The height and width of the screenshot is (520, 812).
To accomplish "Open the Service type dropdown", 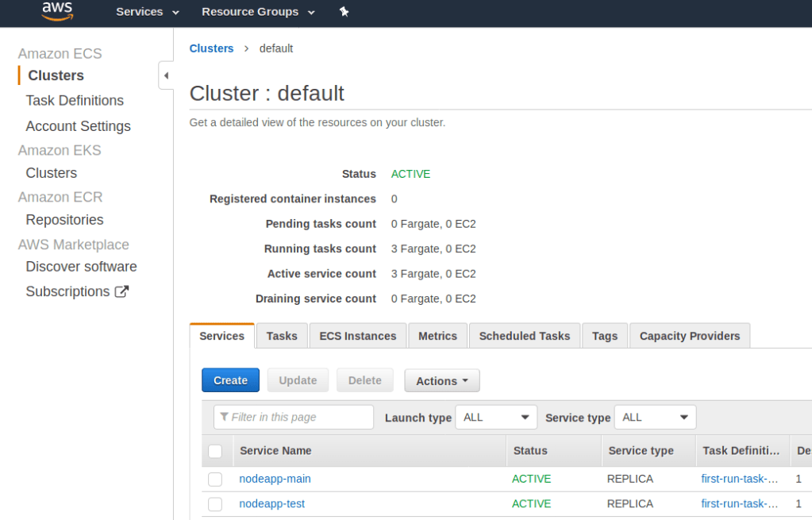I will click(655, 418).
